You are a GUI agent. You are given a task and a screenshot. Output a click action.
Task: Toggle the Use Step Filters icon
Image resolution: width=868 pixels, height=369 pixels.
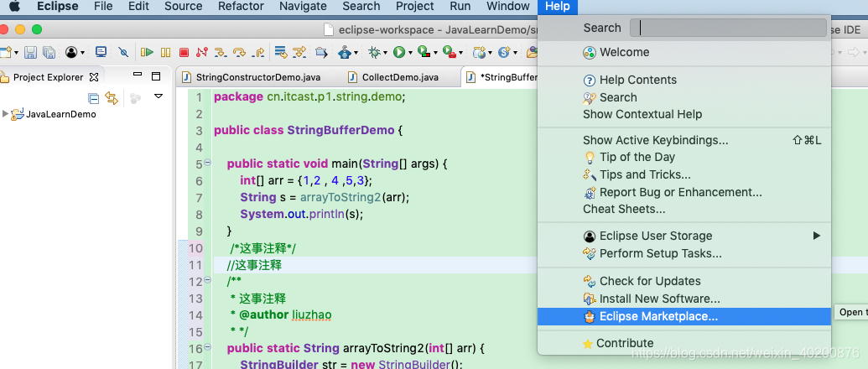(299, 53)
